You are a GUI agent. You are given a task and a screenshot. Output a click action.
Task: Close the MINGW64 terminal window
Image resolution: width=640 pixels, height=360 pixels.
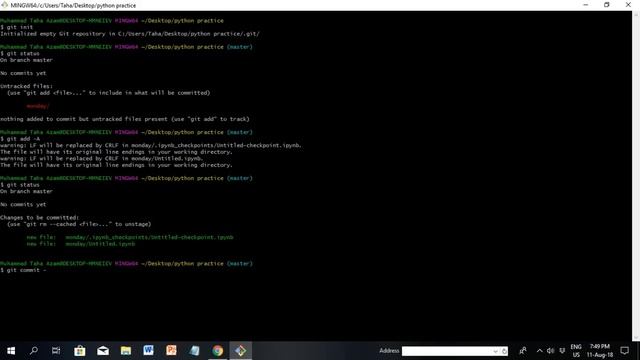tap(628, 5)
